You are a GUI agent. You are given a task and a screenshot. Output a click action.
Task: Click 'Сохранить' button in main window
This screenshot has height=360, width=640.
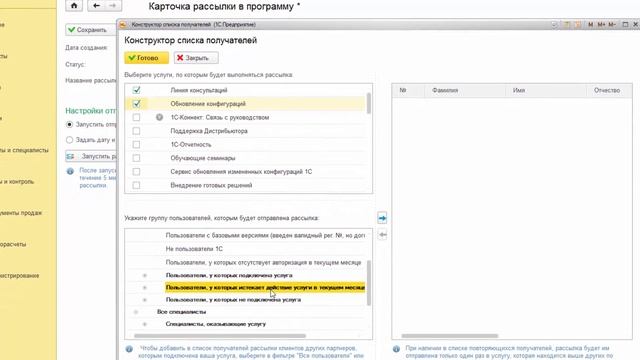pyautogui.click(x=91, y=30)
